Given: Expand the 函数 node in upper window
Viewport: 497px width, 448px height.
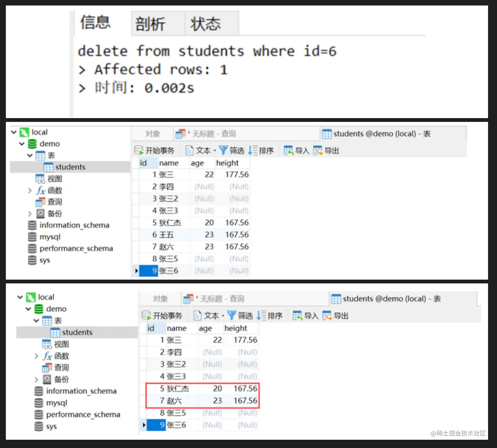Looking at the screenshot, I should coord(30,191).
